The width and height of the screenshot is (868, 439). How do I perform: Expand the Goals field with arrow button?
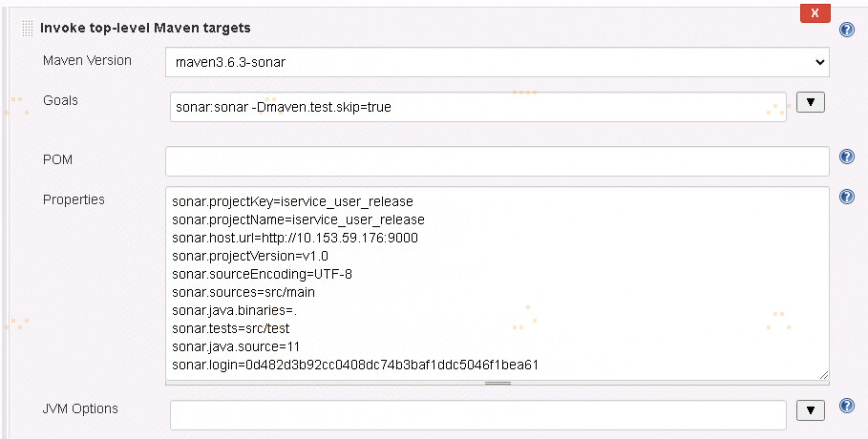pyautogui.click(x=811, y=102)
